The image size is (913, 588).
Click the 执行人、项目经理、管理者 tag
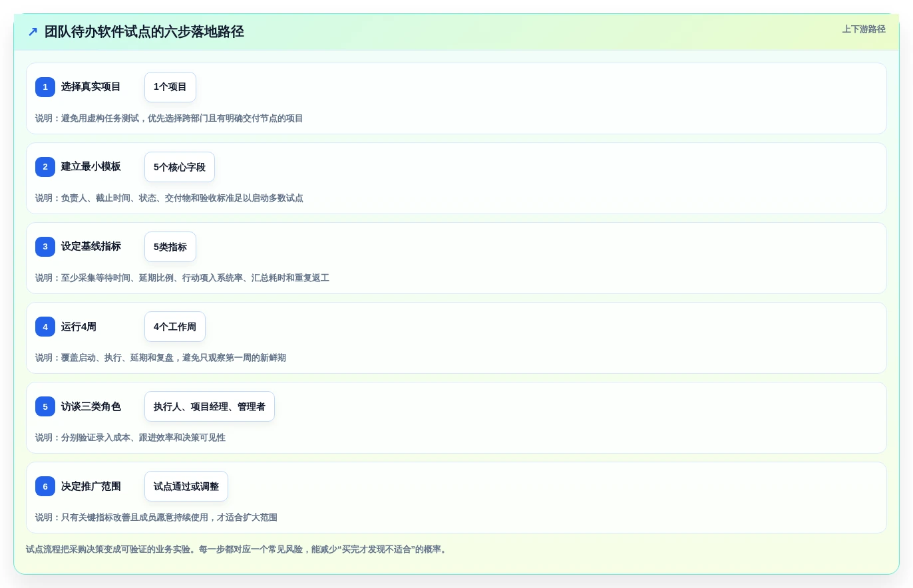pos(210,406)
